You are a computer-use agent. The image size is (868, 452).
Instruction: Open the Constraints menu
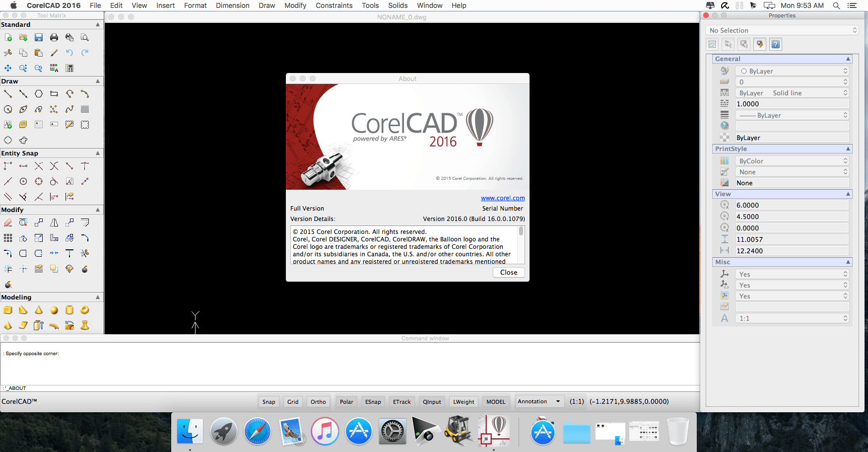tap(334, 5)
